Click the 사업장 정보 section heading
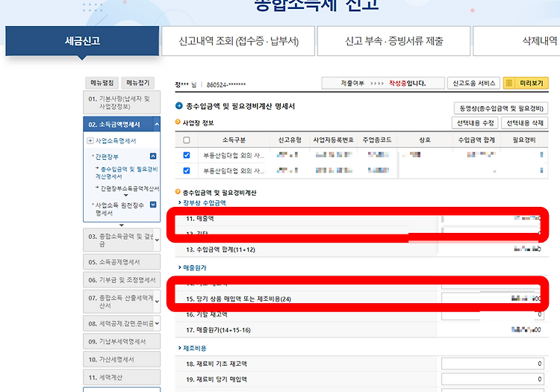Image resolution: width=560 pixels, height=392 pixels. (x=198, y=122)
